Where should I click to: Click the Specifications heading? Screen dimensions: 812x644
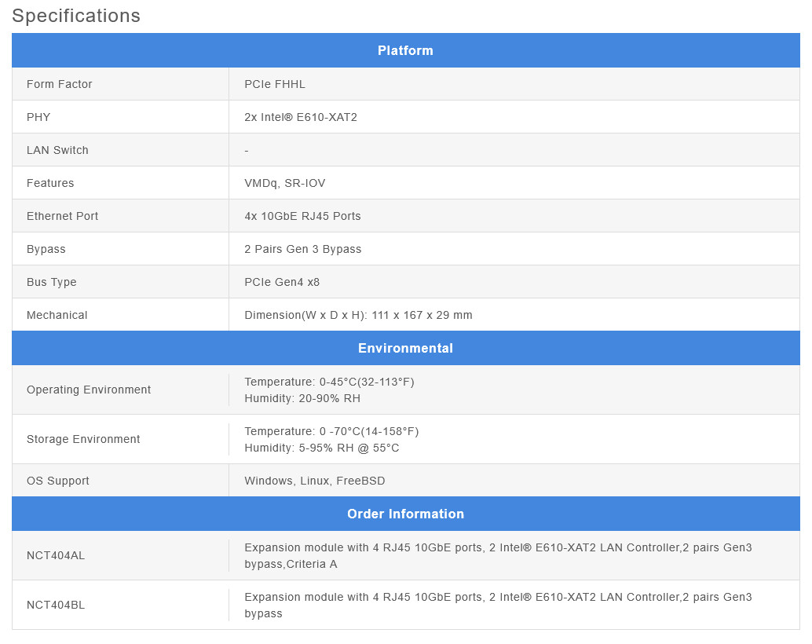pos(76,16)
